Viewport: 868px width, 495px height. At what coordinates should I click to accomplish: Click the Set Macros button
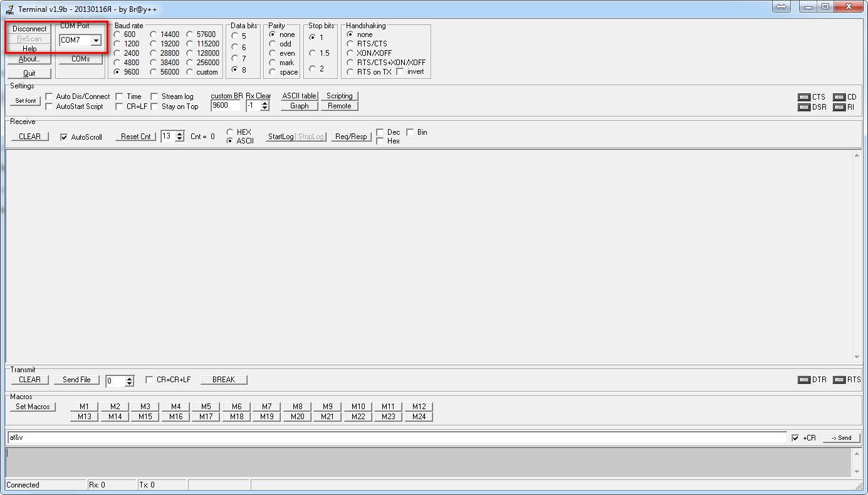33,407
